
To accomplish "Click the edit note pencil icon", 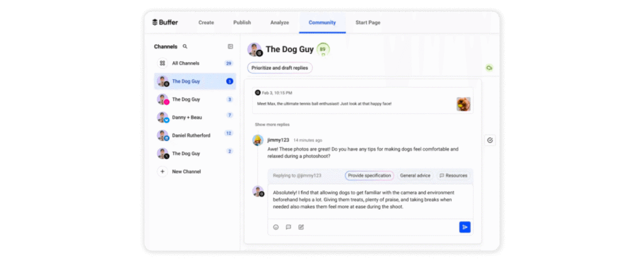I will click(x=301, y=227).
